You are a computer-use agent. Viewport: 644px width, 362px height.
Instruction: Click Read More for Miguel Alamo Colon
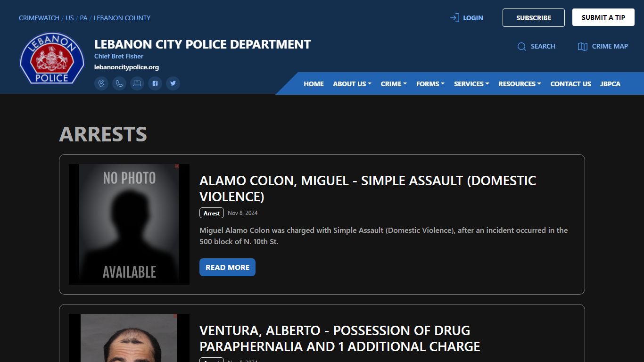[x=227, y=267]
